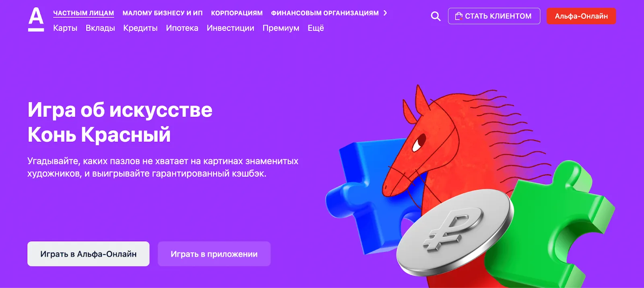The height and width of the screenshot is (288, 644).
Task: Select ЧАСТНЫМ ЛИЦАМ tab
Action: [x=84, y=13]
